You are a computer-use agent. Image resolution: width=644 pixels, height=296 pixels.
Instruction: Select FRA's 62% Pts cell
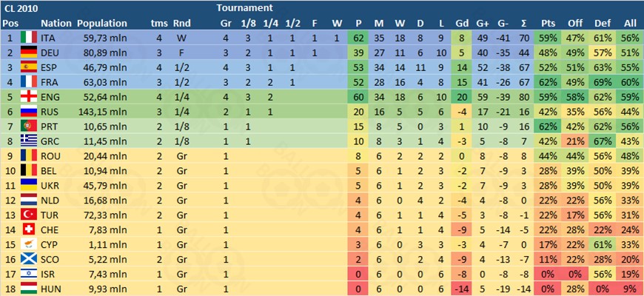pos(549,83)
